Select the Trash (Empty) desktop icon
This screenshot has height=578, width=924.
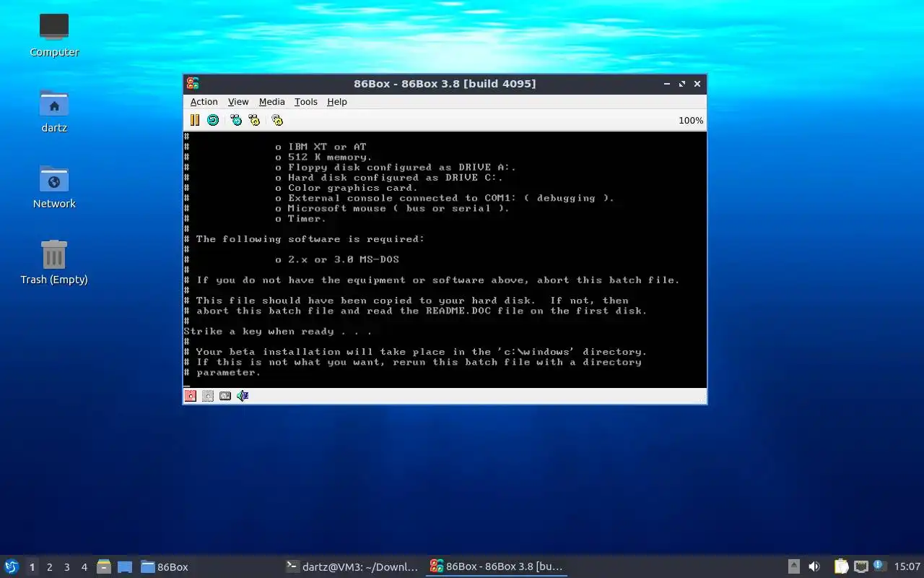54,262
